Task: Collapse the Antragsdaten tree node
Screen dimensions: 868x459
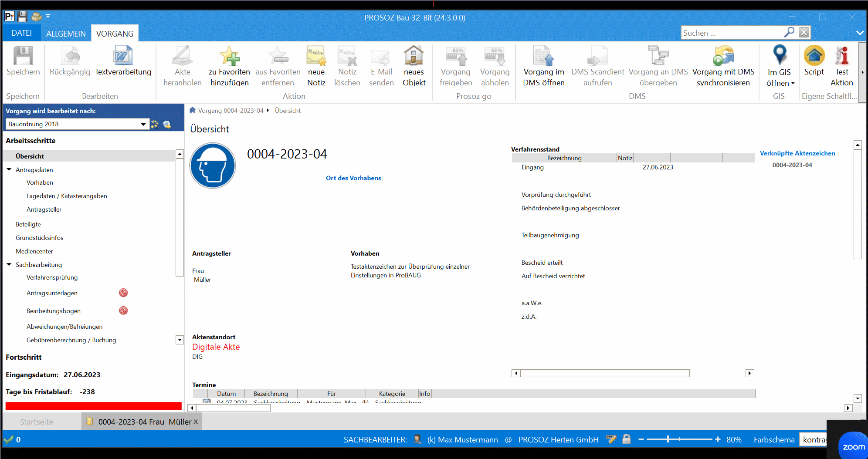Action: click(x=9, y=169)
